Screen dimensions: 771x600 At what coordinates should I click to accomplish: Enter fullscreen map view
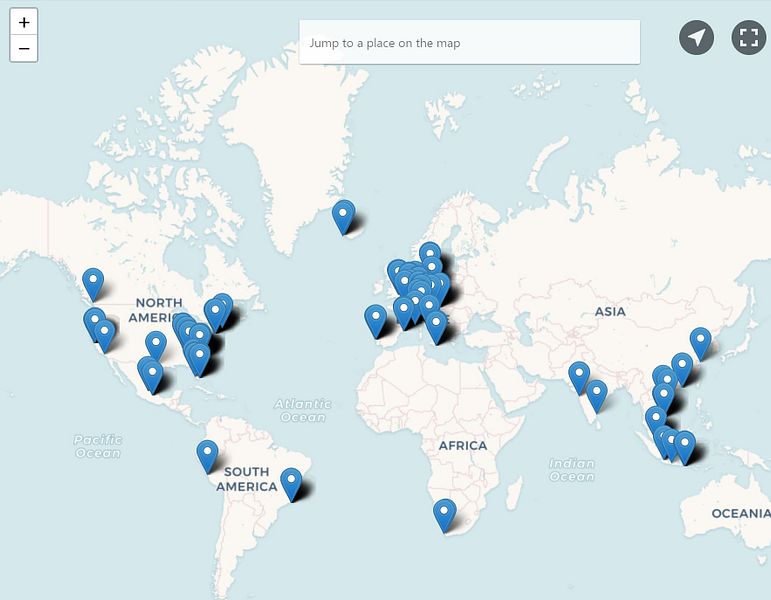[748, 37]
